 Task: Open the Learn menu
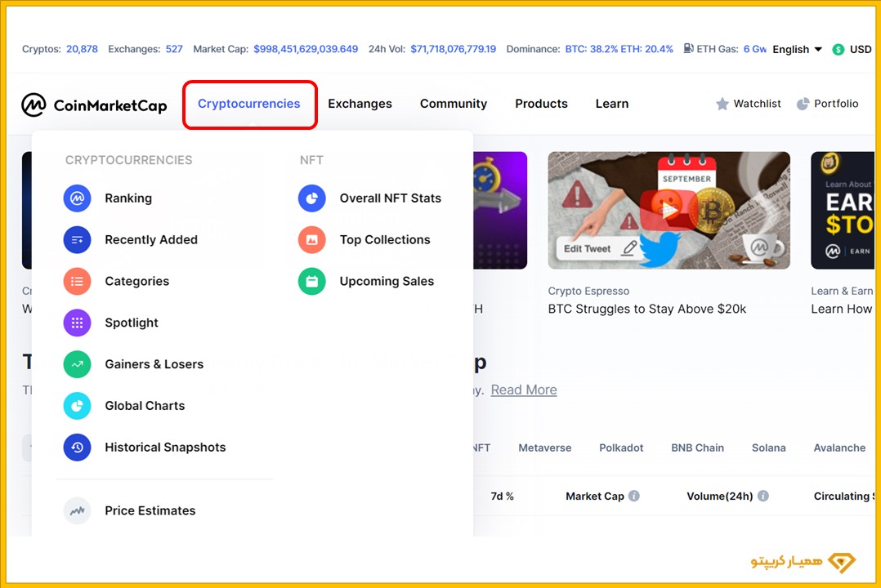coord(612,104)
